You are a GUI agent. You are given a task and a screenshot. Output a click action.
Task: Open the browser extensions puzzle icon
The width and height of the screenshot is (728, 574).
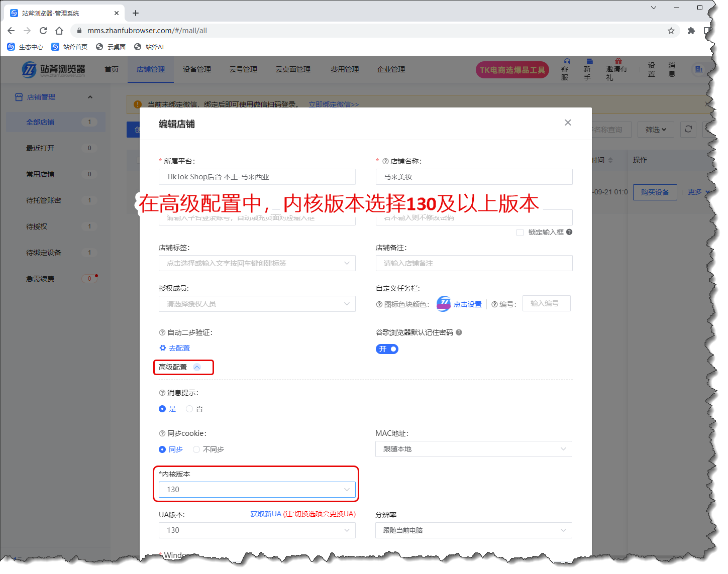[x=691, y=31]
